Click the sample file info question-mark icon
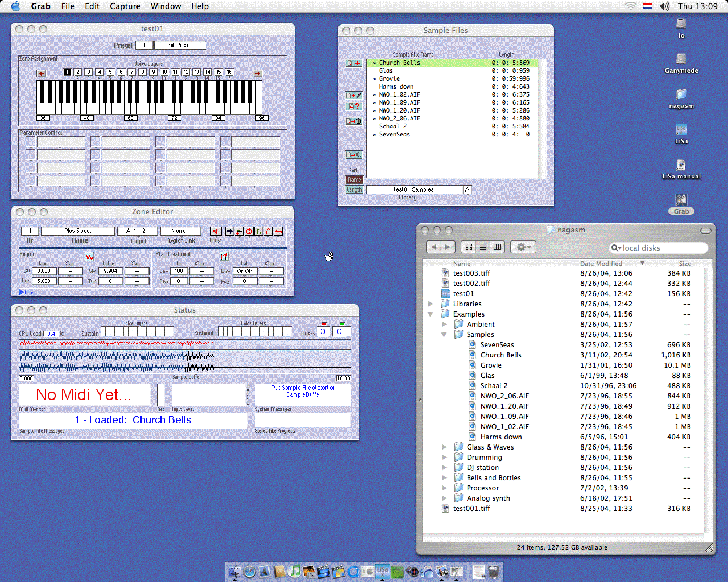728x582 pixels. (x=354, y=106)
